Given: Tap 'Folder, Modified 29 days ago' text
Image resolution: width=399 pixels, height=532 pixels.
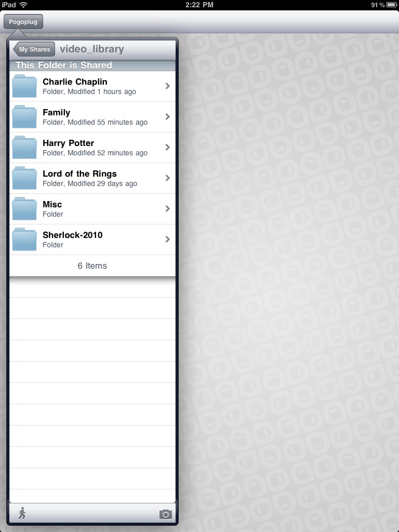Looking at the screenshot, I should 90,183.
